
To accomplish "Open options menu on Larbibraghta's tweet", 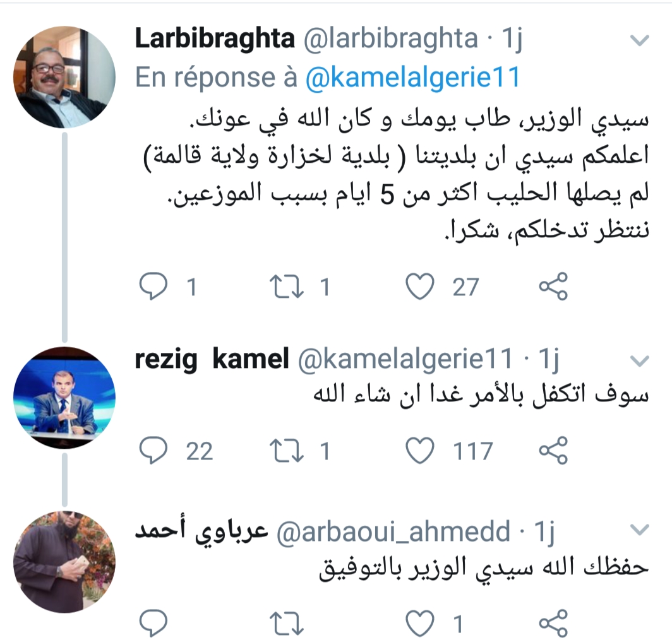I will click(x=640, y=41).
